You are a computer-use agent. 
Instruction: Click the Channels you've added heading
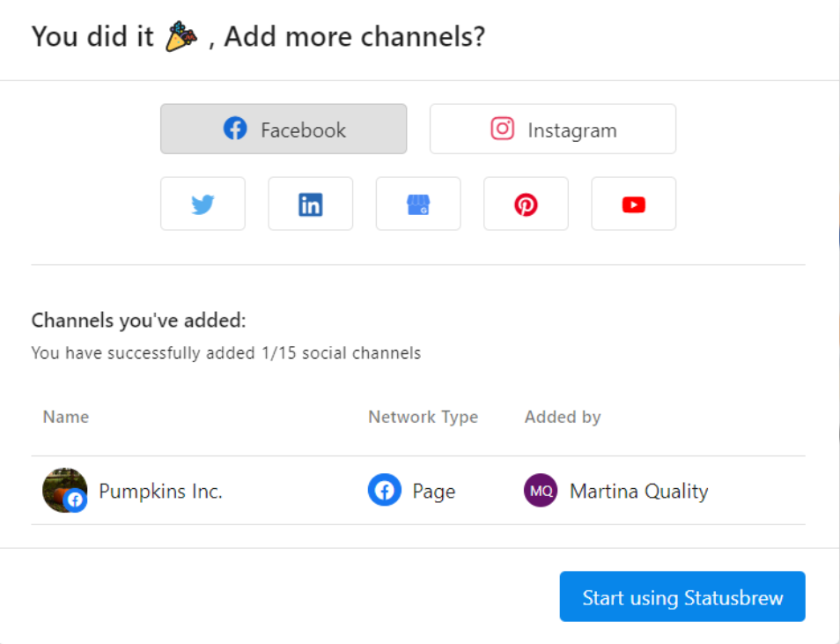click(x=139, y=320)
